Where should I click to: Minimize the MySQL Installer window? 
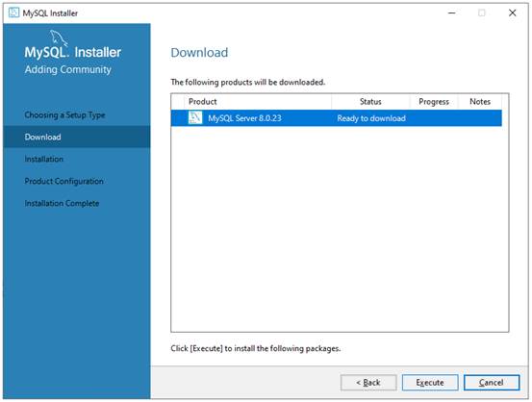pyautogui.click(x=451, y=13)
